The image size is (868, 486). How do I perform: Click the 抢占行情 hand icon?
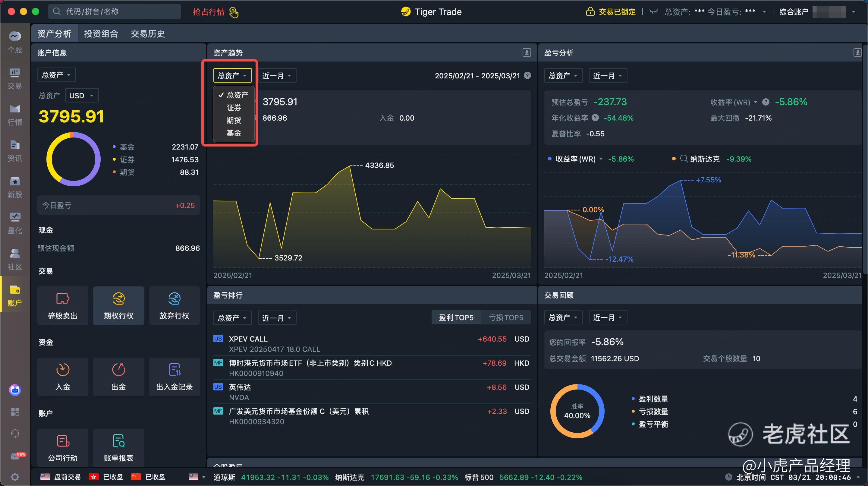pyautogui.click(x=234, y=12)
